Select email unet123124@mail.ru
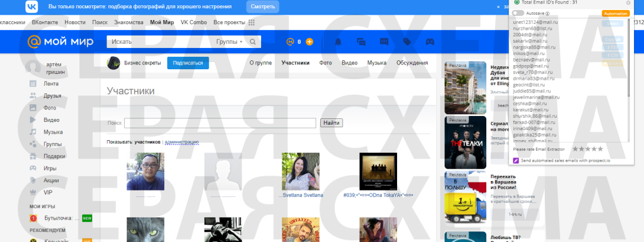Screen dimensions: 644x242 (x=535, y=22)
